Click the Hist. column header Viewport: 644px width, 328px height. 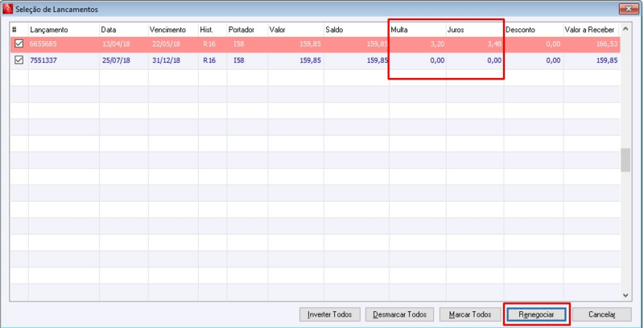[x=213, y=30]
